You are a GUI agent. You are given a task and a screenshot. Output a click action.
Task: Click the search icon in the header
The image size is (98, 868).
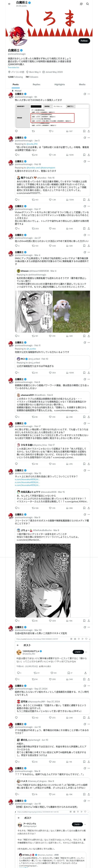(88, 4)
